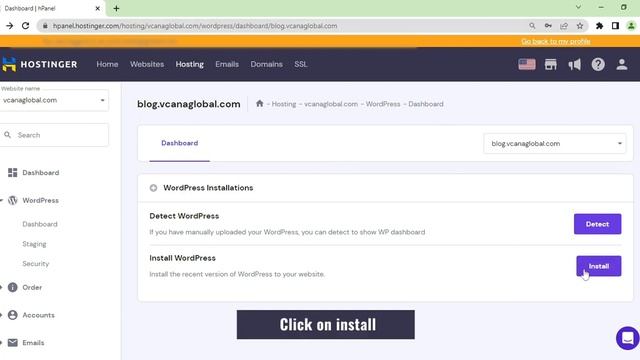Click the Accounts person icon in sidebar
This screenshot has width=640, height=360.
pos(13,315)
